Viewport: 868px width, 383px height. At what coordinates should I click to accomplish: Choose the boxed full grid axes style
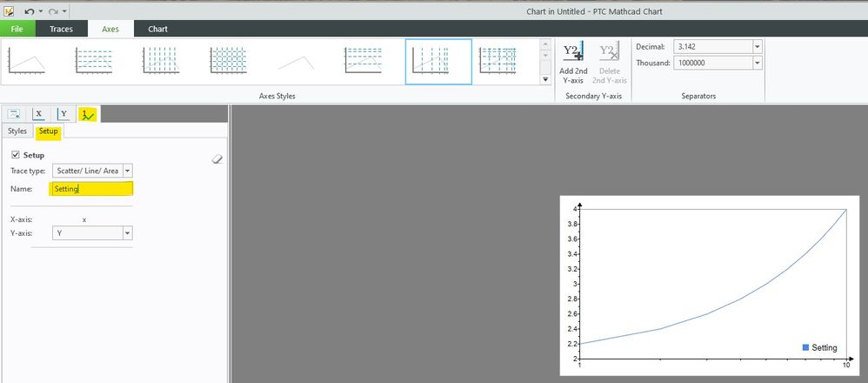498,61
